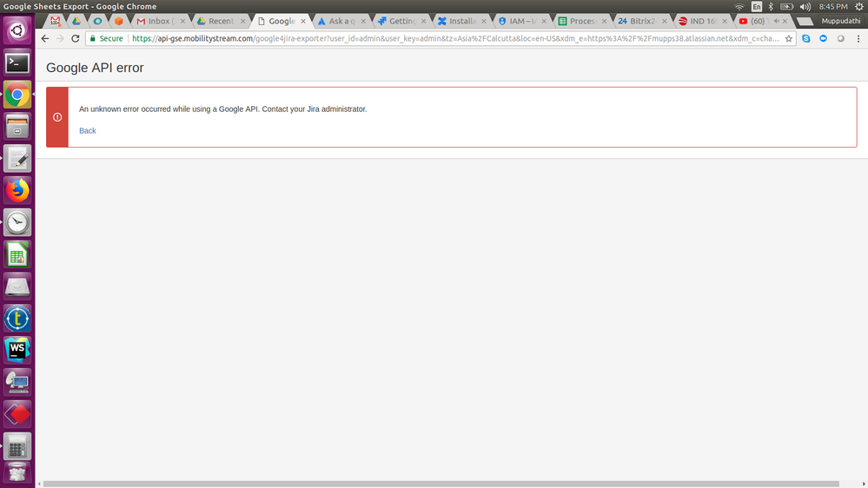Screen dimensions: 868x488
Task: Open the Wi-Fi network indicator
Action: [739, 7]
